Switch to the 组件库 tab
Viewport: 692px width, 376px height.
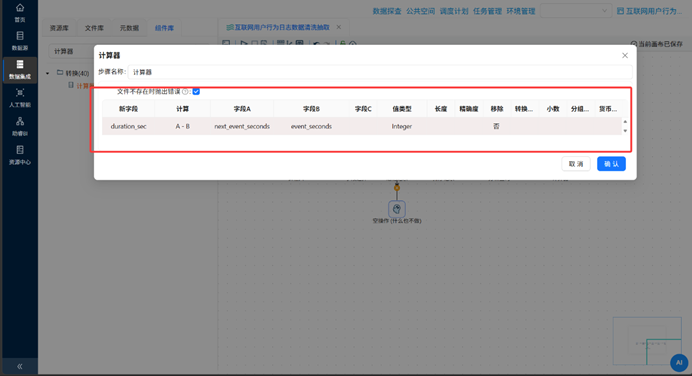(x=164, y=28)
